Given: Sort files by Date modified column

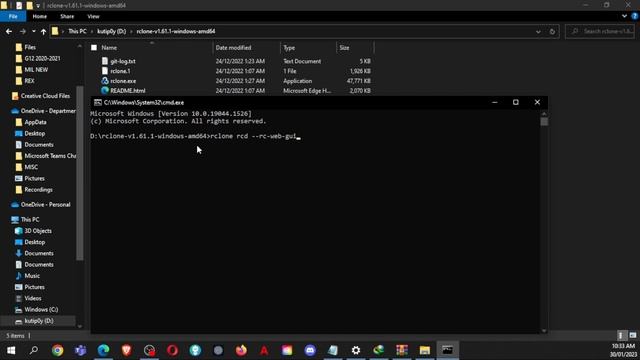Looking at the screenshot, I should [x=233, y=48].
